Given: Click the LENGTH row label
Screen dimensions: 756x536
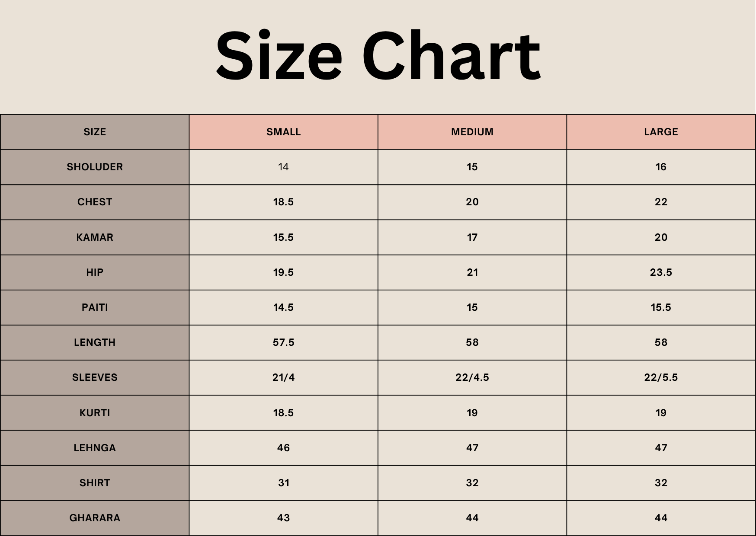Looking at the screenshot, I should [95, 342].
